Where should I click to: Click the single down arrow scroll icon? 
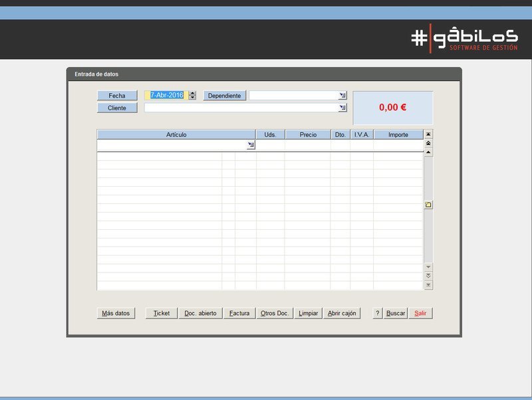[428, 266]
